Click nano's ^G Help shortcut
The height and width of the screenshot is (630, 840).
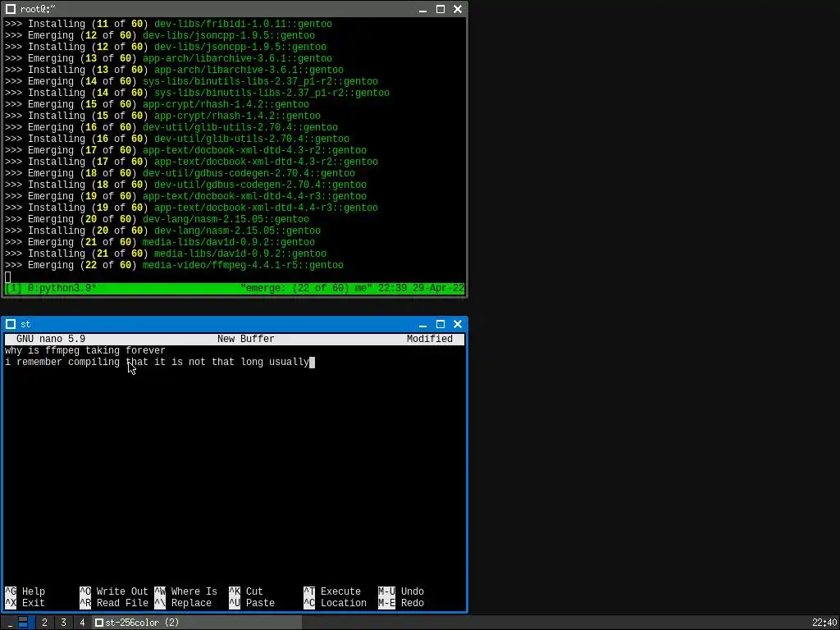pyautogui.click(x=25, y=591)
